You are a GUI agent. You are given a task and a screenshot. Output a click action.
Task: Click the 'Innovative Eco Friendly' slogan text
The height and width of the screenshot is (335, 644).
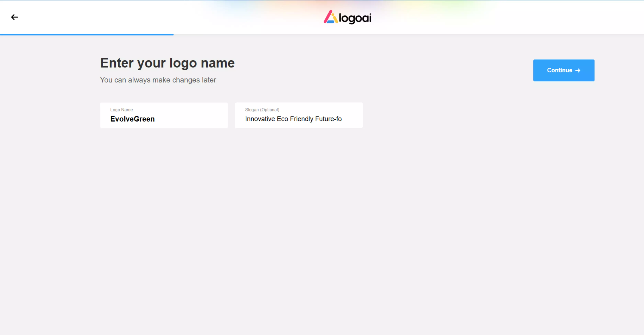(x=279, y=119)
